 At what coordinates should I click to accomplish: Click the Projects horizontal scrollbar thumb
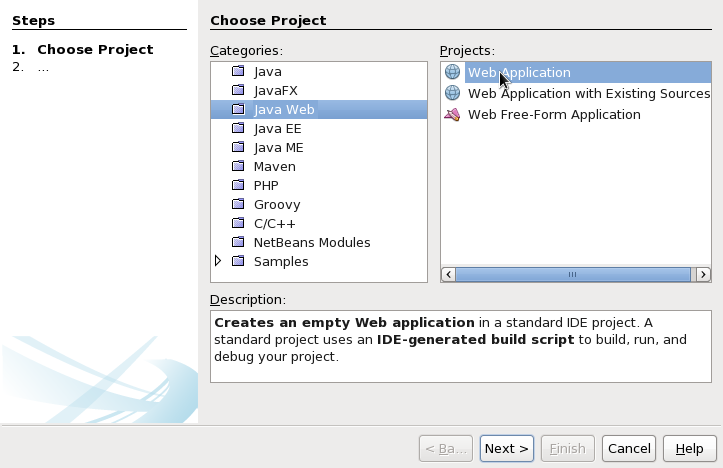click(573, 274)
